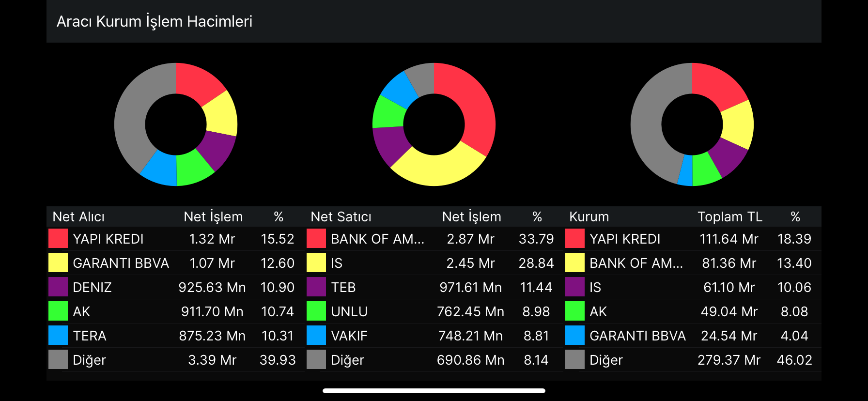The height and width of the screenshot is (401, 868).
Task: Click the yellow GARANTI BBVA color swatch
Action: [58, 263]
